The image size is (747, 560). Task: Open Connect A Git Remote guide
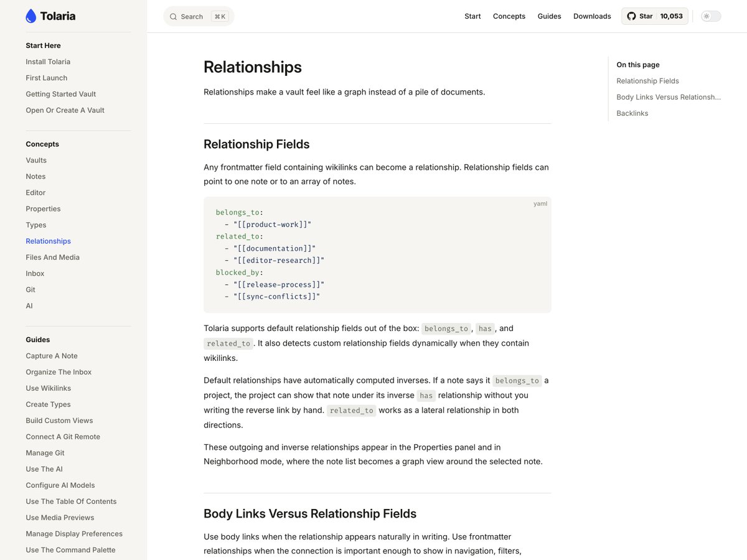(x=63, y=437)
